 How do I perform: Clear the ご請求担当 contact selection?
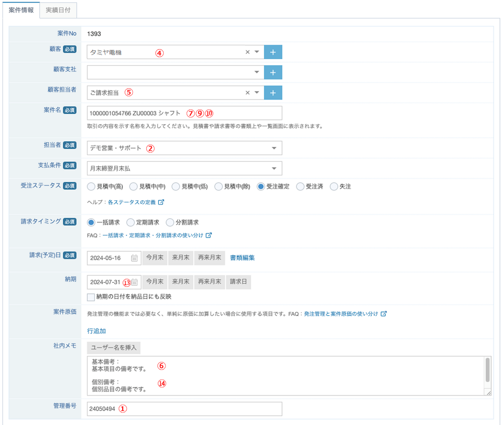point(247,93)
